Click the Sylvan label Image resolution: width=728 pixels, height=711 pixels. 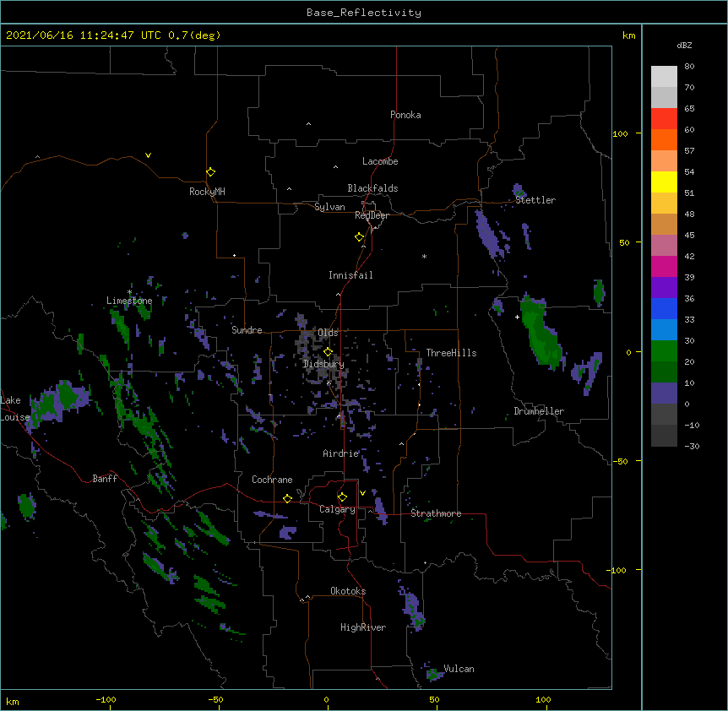tap(329, 207)
